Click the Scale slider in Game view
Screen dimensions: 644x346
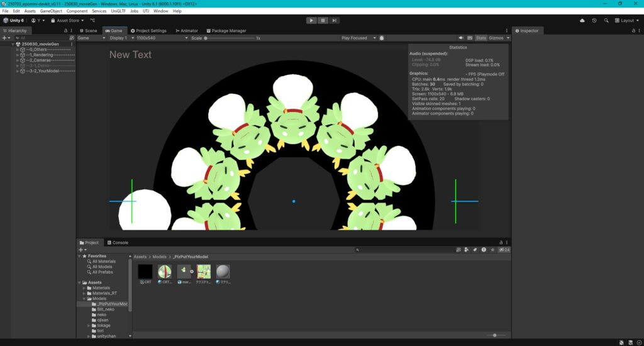pos(230,38)
